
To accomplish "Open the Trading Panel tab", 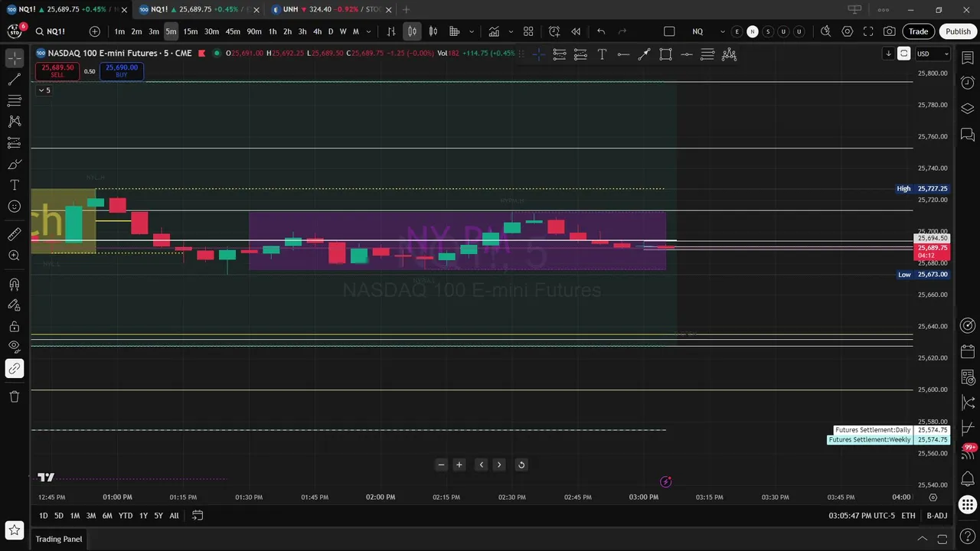I will (x=58, y=539).
